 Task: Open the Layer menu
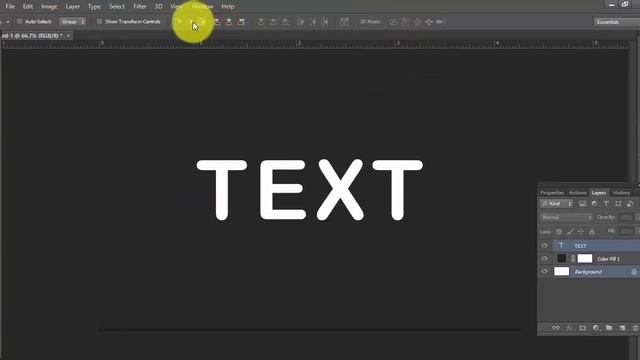73,7
